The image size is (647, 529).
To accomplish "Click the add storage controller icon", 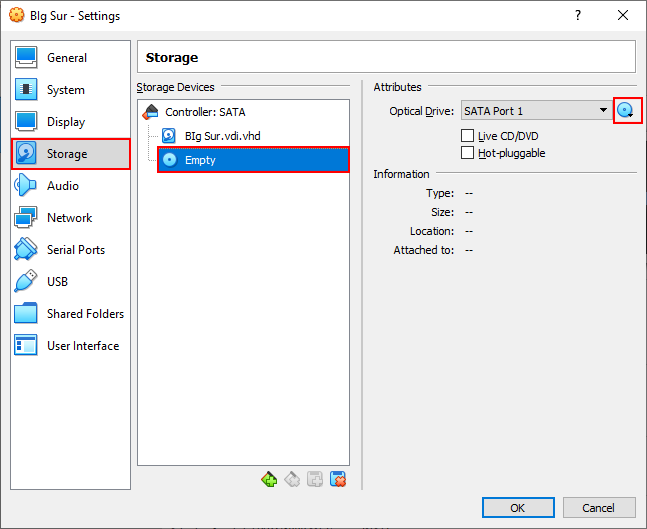I will pyautogui.click(x=269, y=480).
